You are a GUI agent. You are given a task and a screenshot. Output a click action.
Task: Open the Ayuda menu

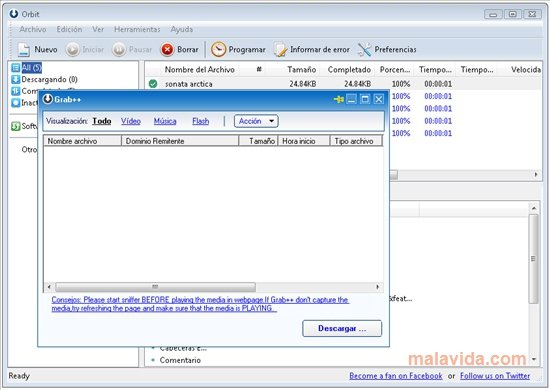click(x=182, y=29)
